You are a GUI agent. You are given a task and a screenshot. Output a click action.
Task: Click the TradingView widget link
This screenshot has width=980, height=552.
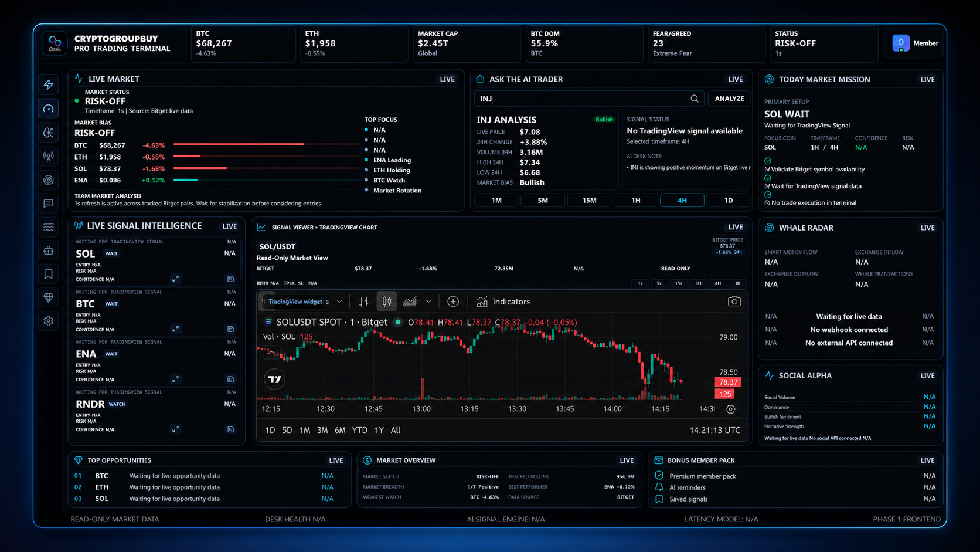tap(295, 302)
